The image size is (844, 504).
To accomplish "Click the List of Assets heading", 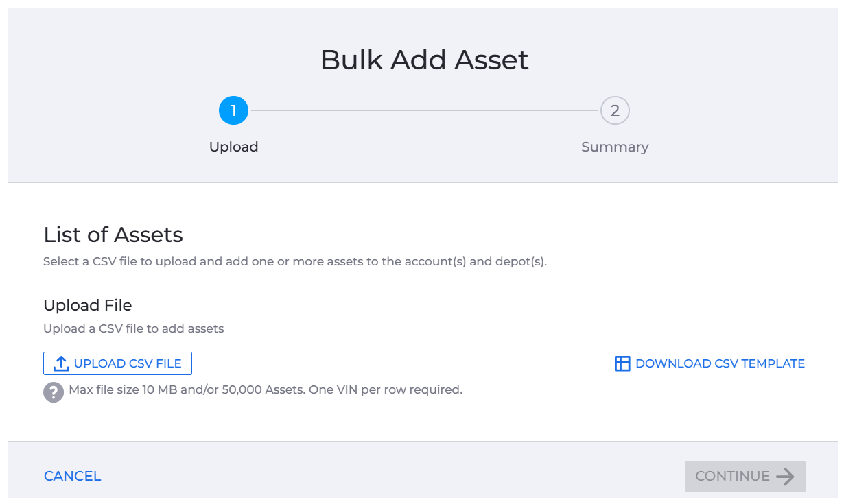I will click(x=113, y=235).
